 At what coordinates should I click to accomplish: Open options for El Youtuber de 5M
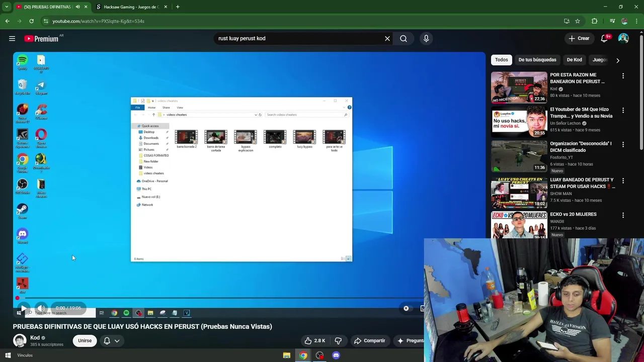tap(623, 110)
